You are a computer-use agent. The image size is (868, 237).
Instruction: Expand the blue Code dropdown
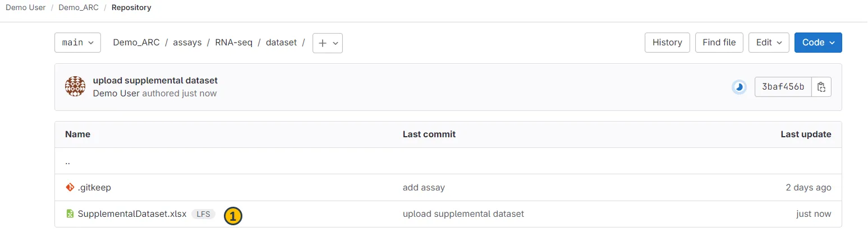pyautogui.click(x=818, y=43)
